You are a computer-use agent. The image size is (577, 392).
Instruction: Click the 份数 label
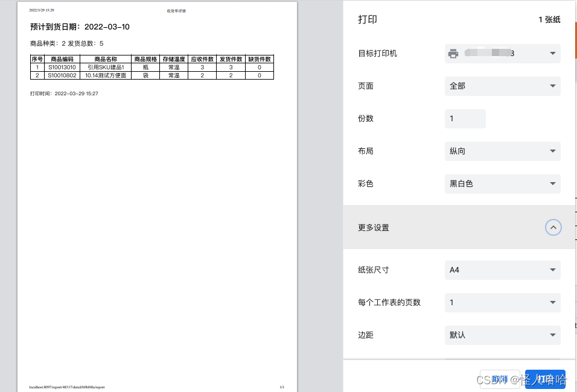coord(365,119)
